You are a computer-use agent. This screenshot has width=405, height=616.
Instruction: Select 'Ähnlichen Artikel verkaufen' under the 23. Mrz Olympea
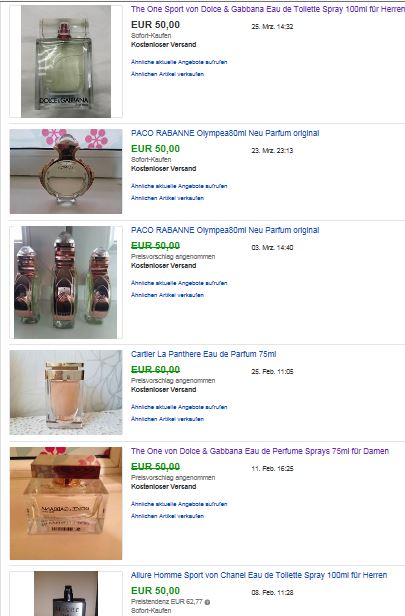click(167, 198)
